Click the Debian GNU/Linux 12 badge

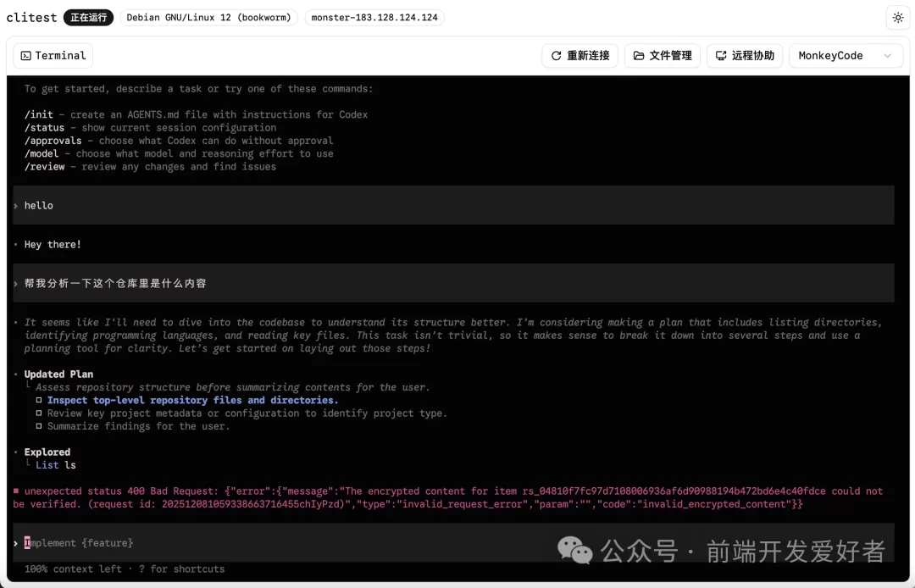209,18
